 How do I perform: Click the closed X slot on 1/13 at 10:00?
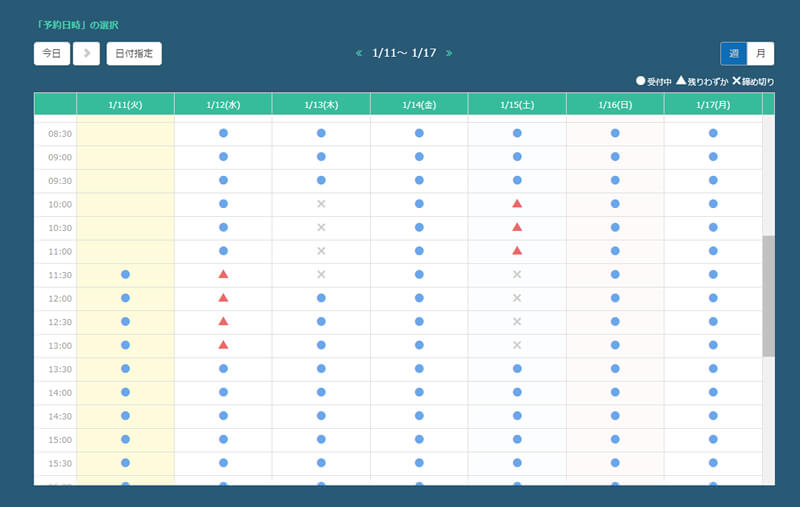321,203
